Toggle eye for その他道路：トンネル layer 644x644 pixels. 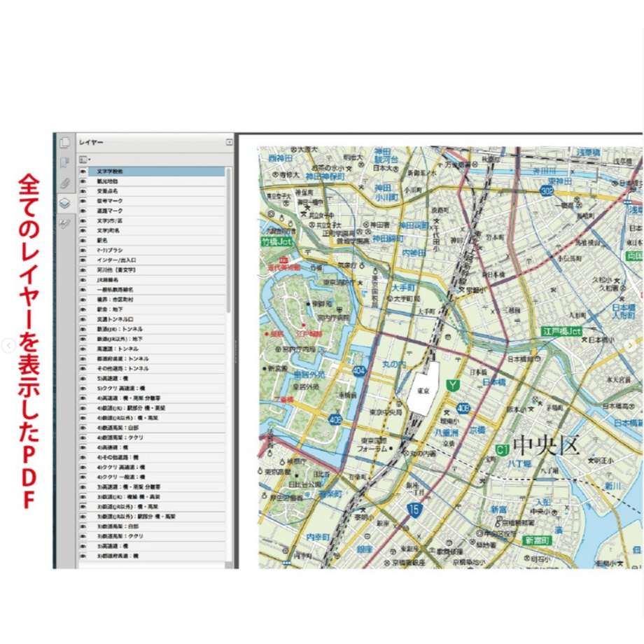[x=83, y=368]
